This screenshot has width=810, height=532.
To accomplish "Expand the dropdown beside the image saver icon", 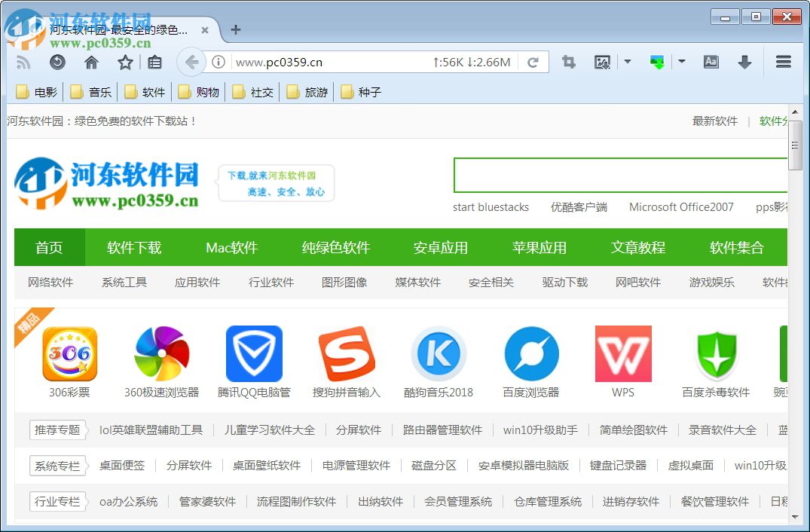I will point(628,62).
